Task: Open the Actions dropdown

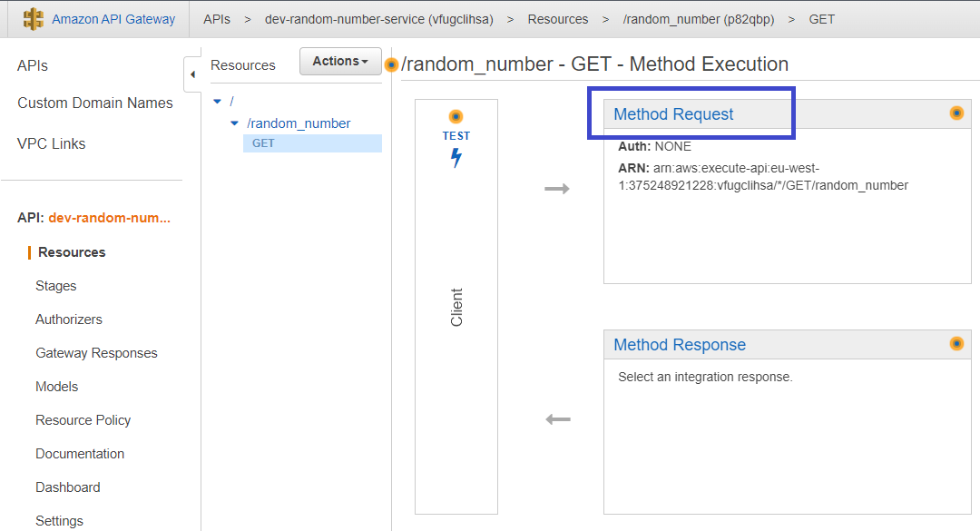Action: coord(340,62)
